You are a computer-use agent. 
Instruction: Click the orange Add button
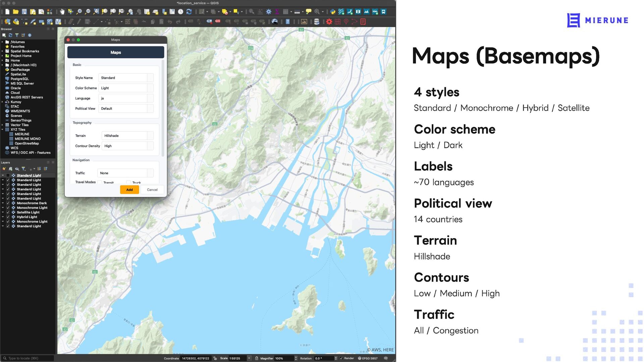pos(129,190)
